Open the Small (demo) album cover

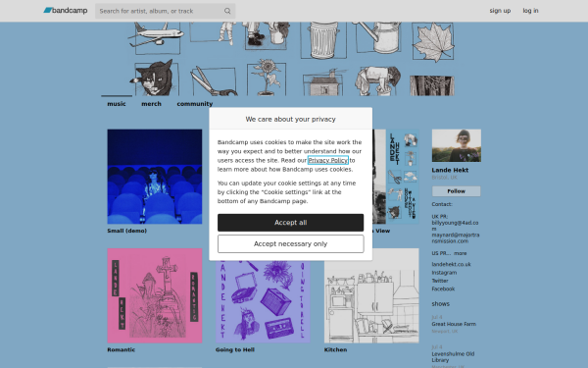155,177
